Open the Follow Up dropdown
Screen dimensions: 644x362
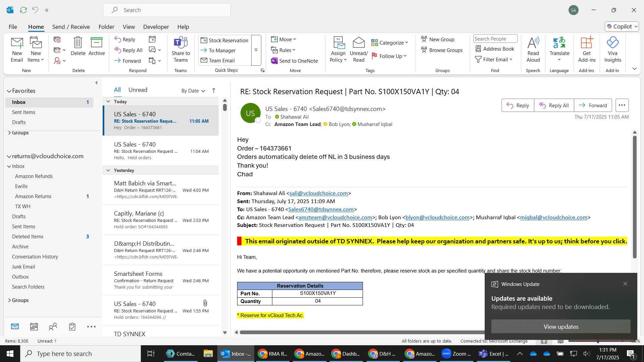point(389,56)
